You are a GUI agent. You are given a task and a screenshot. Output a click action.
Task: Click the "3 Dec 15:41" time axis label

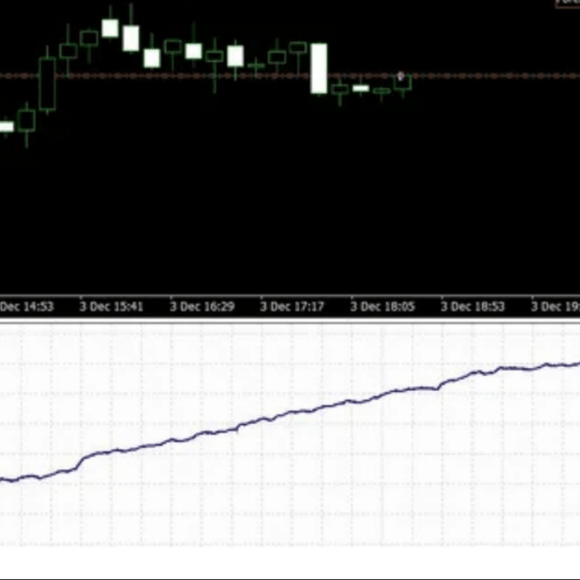(111, 307)
